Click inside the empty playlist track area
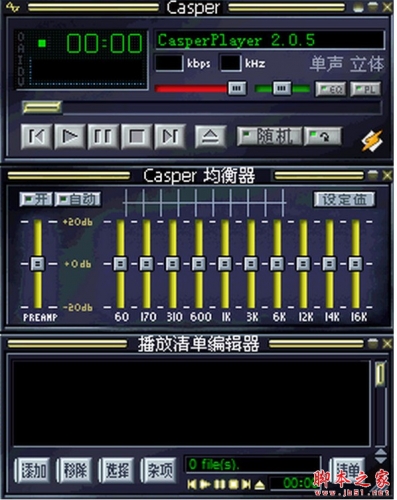397x500 pixels. [191, 403]
